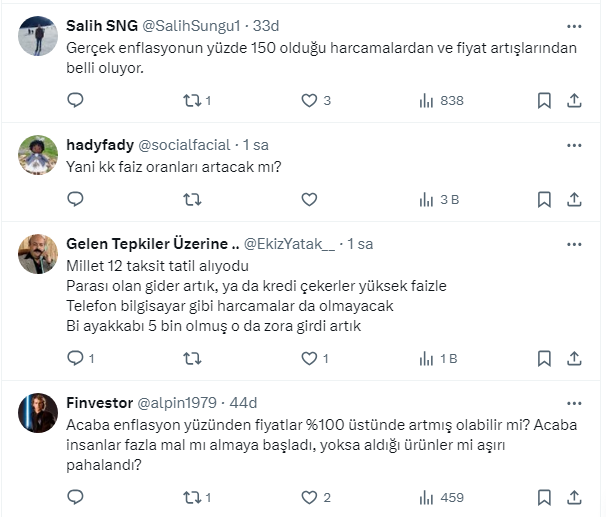The width and height of the screenshot is (606, 517).
Task: Open Finvestor's profile name link
Action: click(x=99, y=403)
